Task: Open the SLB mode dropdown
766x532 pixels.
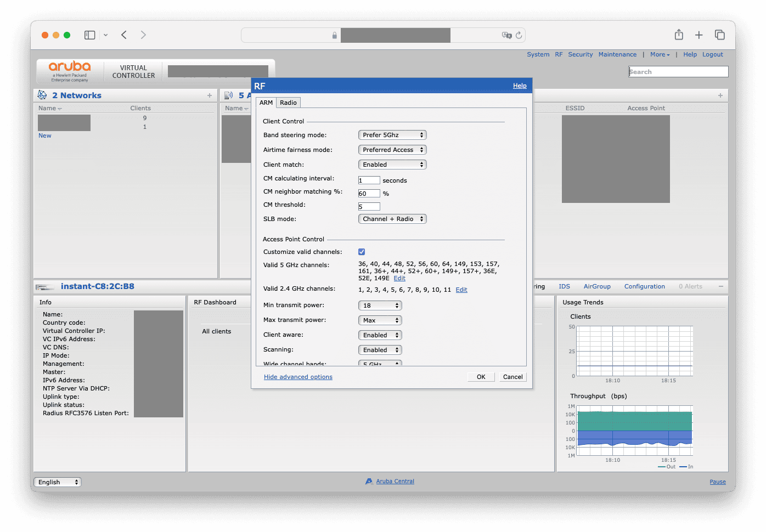Action: tap(392, 219)
